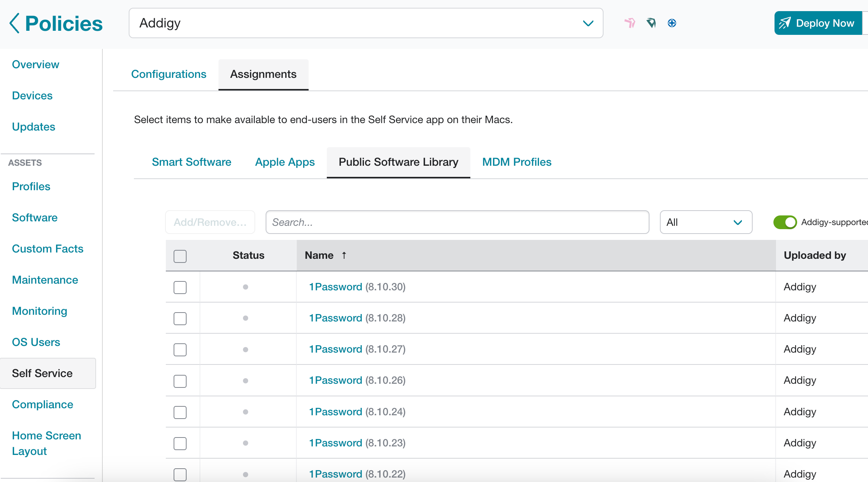The width and height of the screenshot is (868, 482).
Task: Open the Addigy policy selector dropdown
Action: pos(366,23)
